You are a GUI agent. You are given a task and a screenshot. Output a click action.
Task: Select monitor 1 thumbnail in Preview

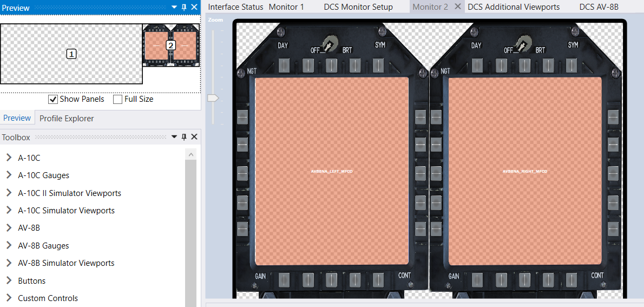coord(71,54)
